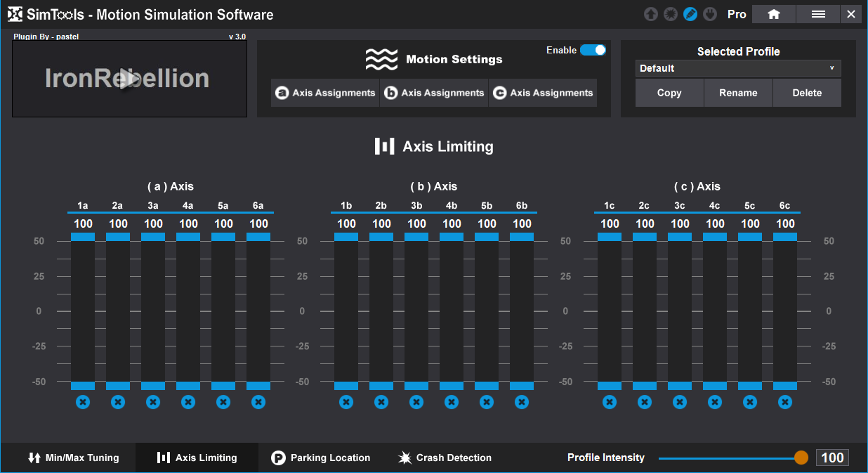Click the up arrow status icon
868x473 pixels.
pyautogui.click(x=651, y=14)
